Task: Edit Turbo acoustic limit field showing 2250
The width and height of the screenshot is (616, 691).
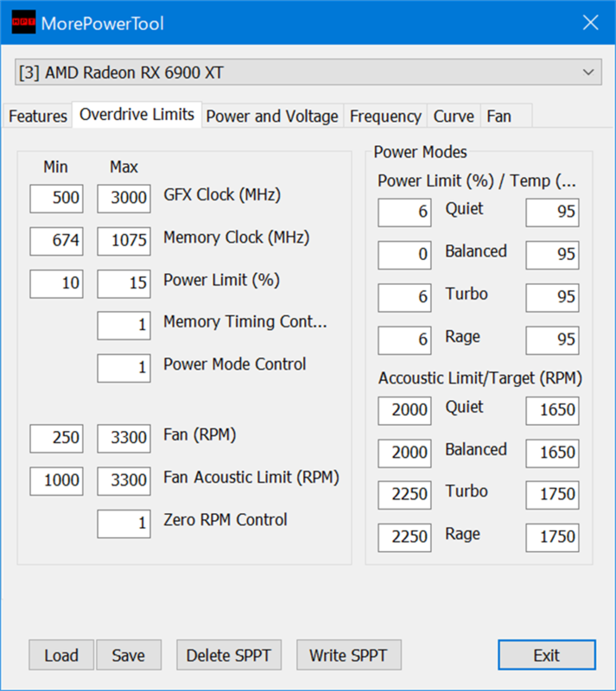Action: [x=404, y=495]
